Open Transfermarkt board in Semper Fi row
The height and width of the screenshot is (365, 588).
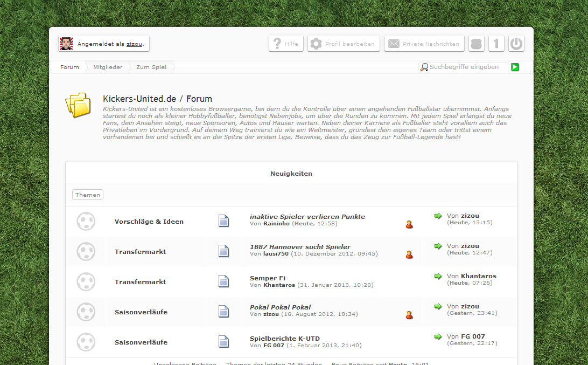point(140,282)
